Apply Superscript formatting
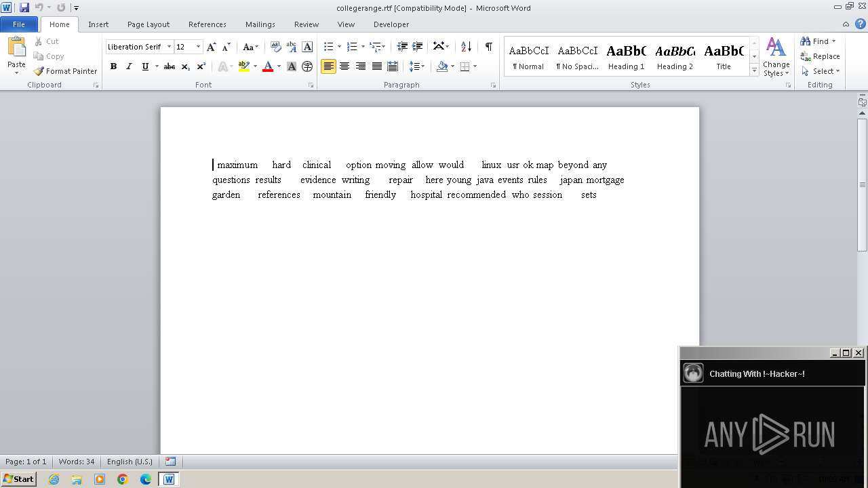 click(x=201, y=66)
